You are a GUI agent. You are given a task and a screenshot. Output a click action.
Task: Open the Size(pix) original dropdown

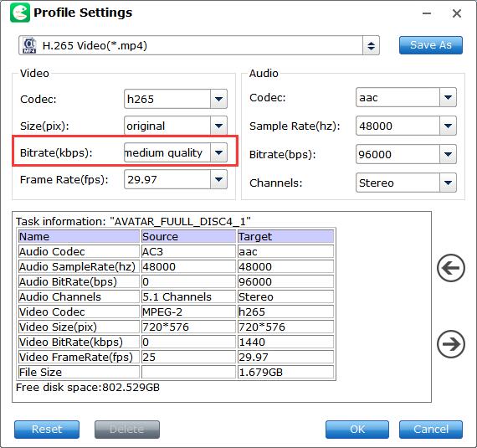tap(218, 126)
